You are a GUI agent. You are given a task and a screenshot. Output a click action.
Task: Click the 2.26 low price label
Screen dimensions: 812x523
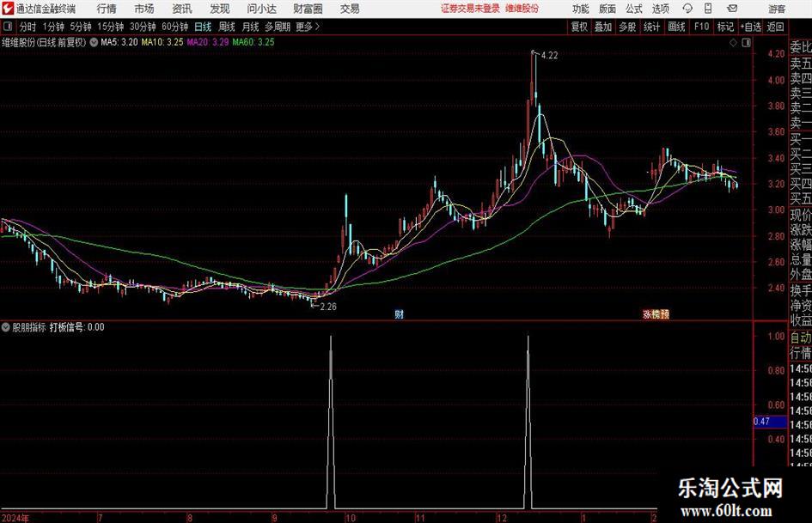click(x=328, y=307)
